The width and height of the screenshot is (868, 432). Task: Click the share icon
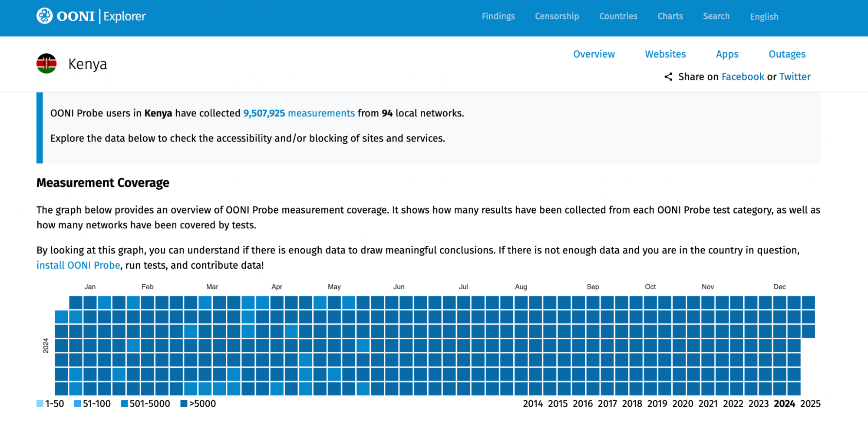tap(668, 77)
